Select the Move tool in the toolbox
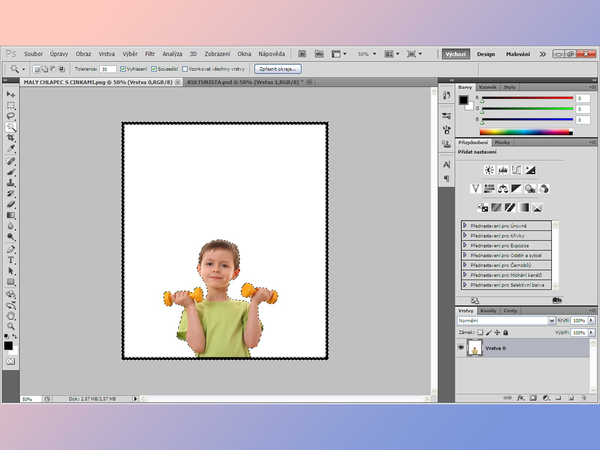Image resolution: width=600 pixels, height=450 pixels. point(11,94)
